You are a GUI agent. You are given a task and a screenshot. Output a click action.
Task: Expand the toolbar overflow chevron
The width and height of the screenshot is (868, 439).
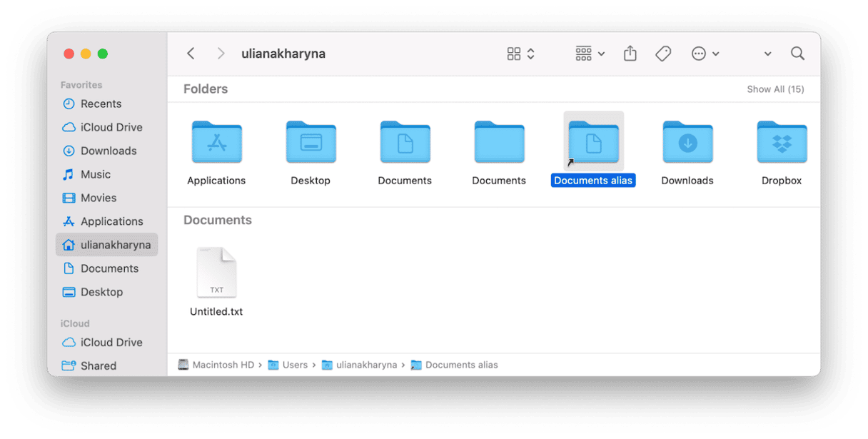coord(767,54)
